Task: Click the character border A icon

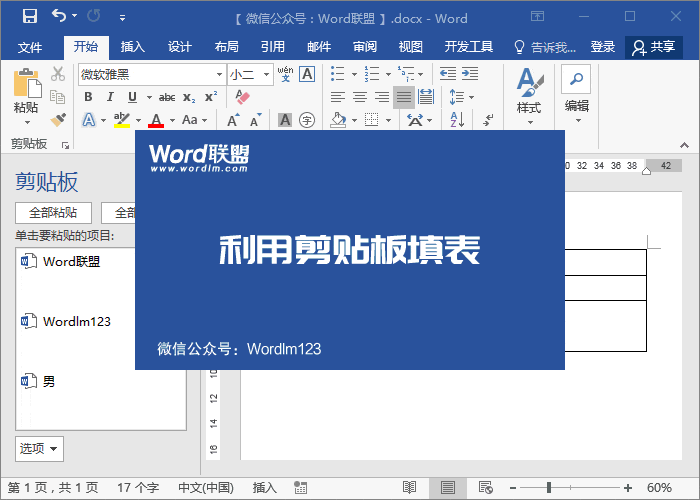Action: [x=307, y=74]
